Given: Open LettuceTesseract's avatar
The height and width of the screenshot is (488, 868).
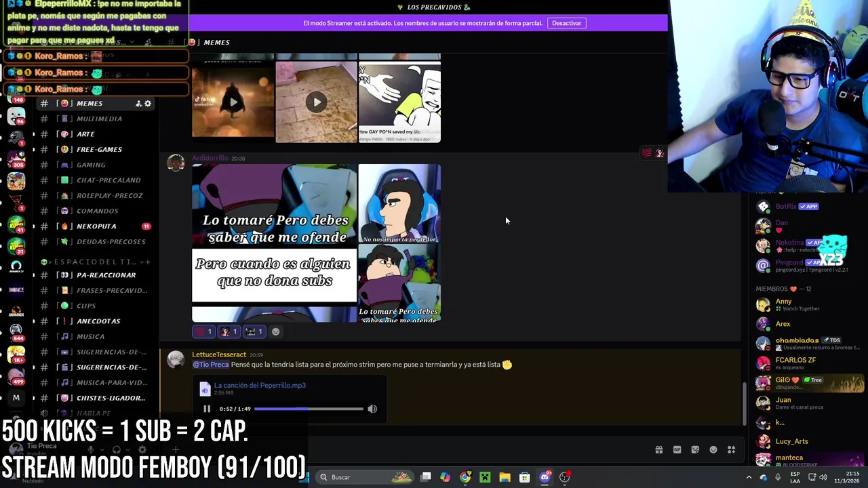Looking at the screenshot, I should 176,359.
